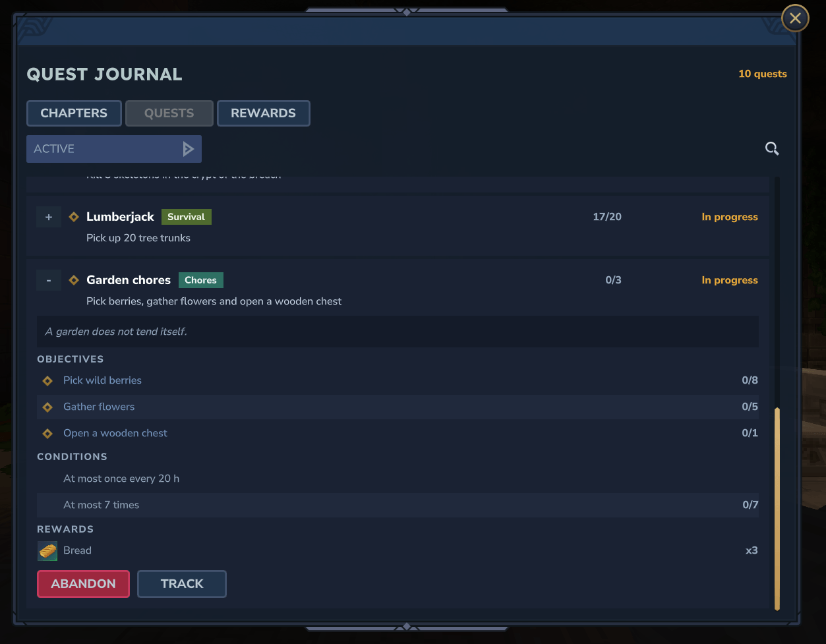The width and height of the screenshot is (826, 644).
Task: Click the Garden chores diamond icon
Action: (x=74, y=280)
